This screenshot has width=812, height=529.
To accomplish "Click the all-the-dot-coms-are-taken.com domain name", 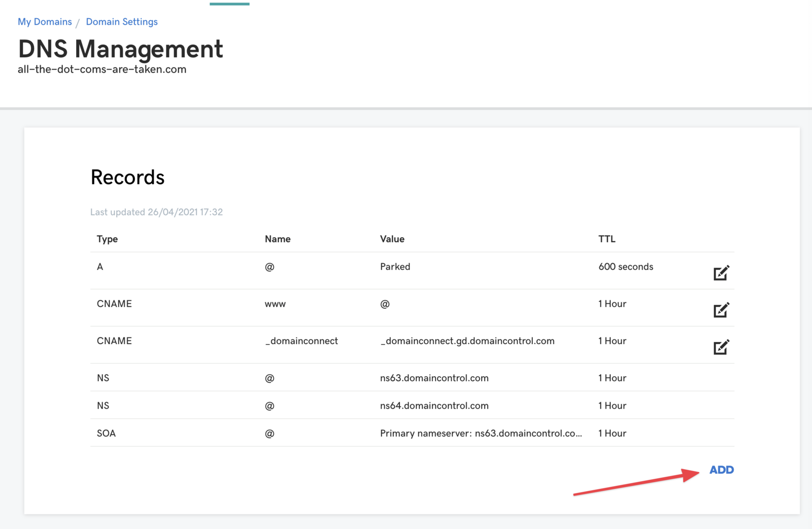I will pos(102,70).
